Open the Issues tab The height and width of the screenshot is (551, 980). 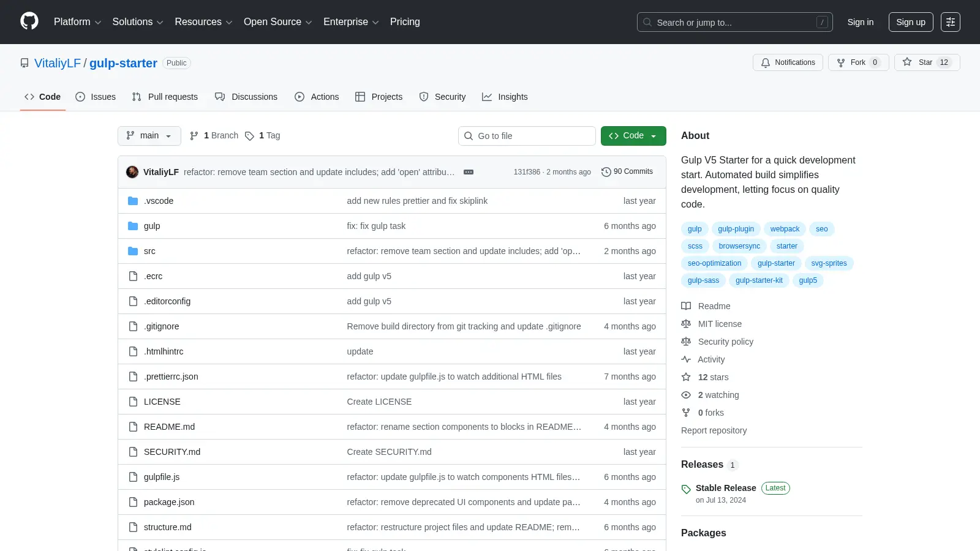click(x=96, y=97)
